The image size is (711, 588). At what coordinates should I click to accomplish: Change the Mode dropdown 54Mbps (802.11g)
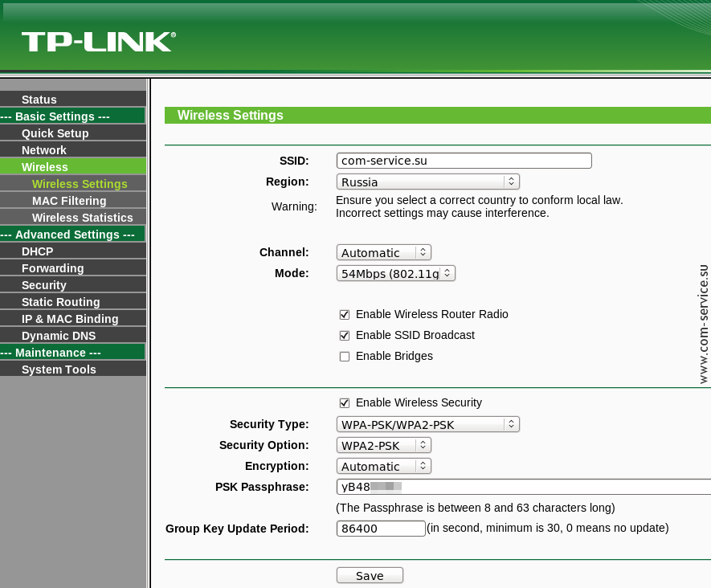click(395, 273)
